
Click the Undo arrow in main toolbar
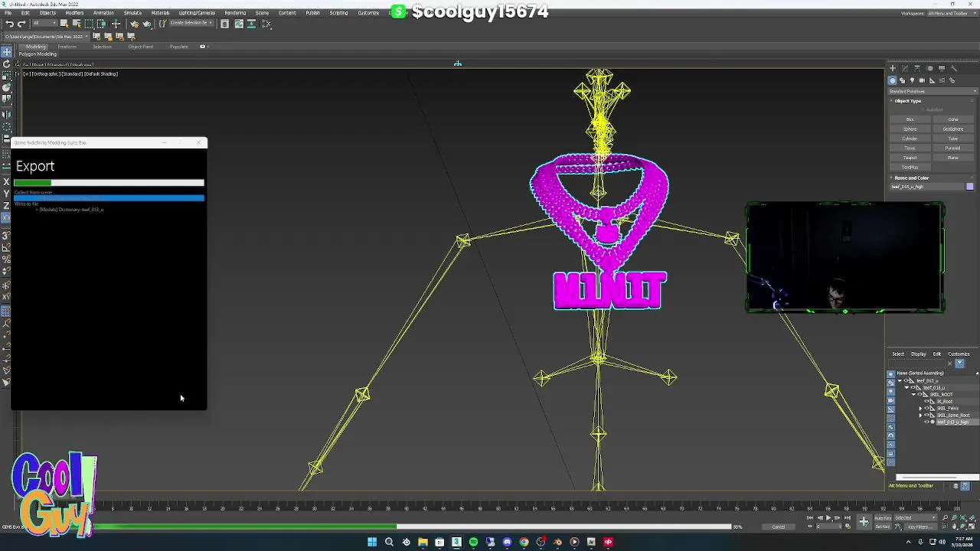point(10,24)
